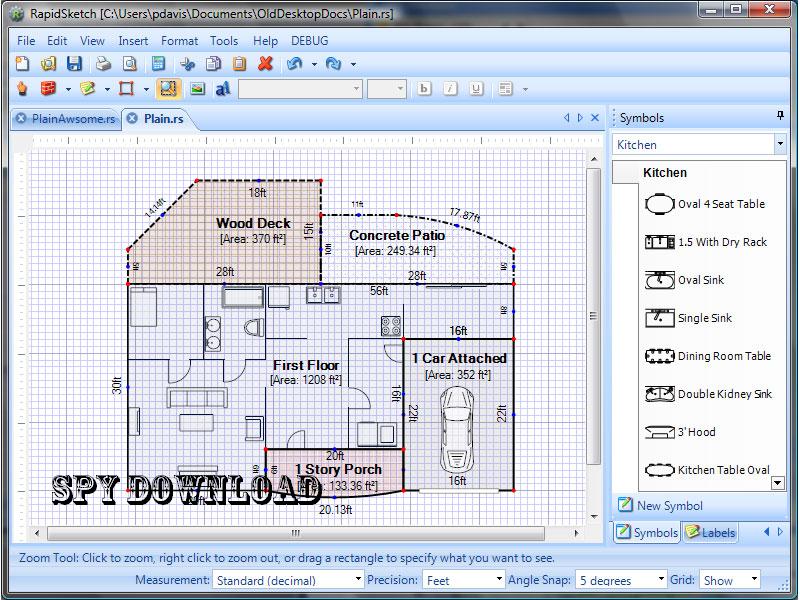Select the Double Kidney Sink symbol
Viewport: 800px width, 600px height.
click(708, 394)
